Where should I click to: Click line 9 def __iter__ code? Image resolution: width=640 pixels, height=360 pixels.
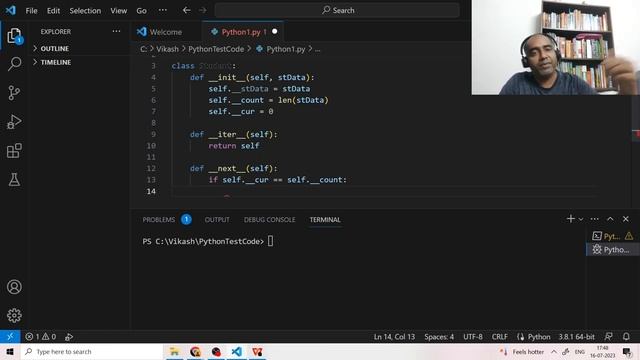click(233, 134)
